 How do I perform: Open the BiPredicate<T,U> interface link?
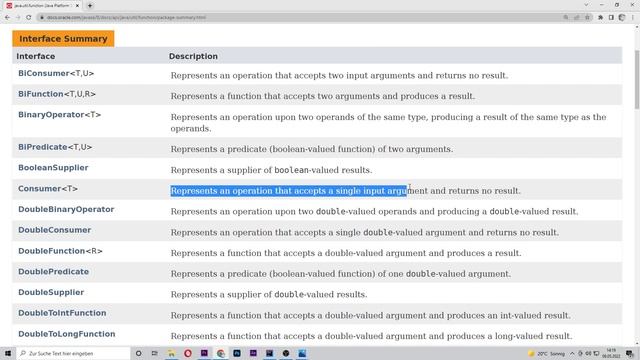(x=55, y=147)
